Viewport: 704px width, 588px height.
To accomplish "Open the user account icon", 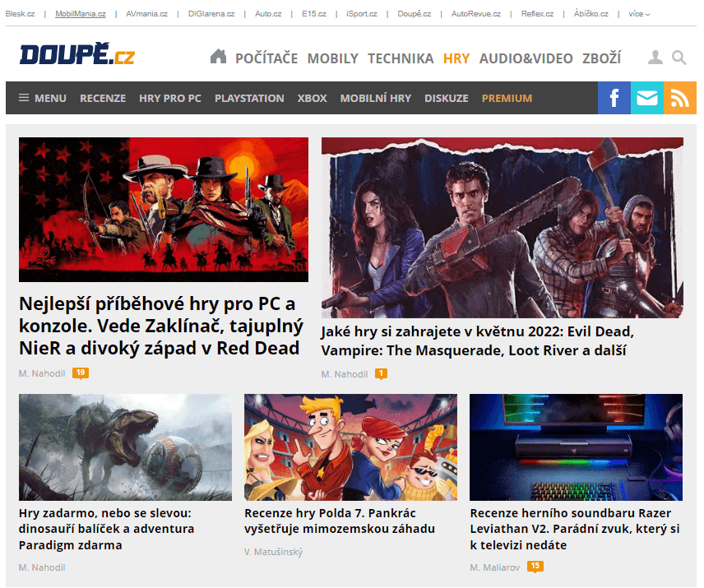I will [x=655, y=58].
